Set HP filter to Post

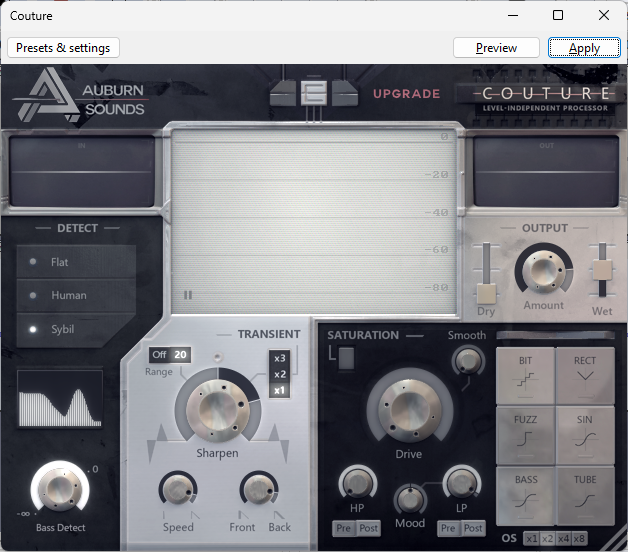click(369, 528)
